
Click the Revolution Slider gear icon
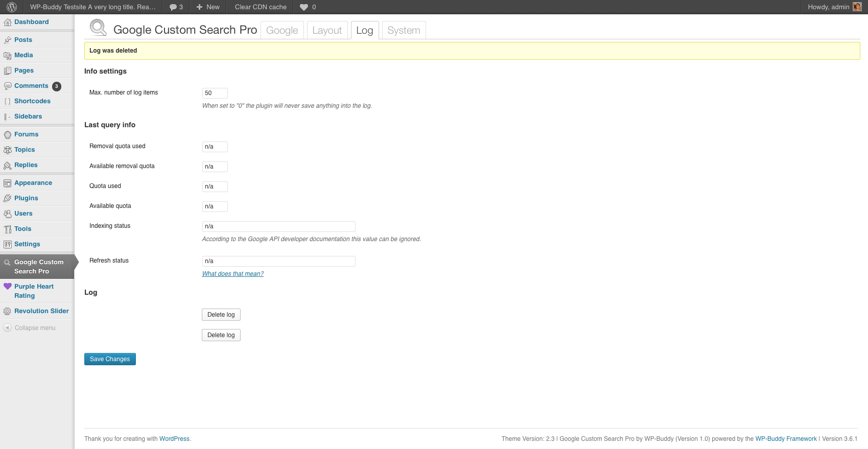pyautogui.click(x=7, y=311)
